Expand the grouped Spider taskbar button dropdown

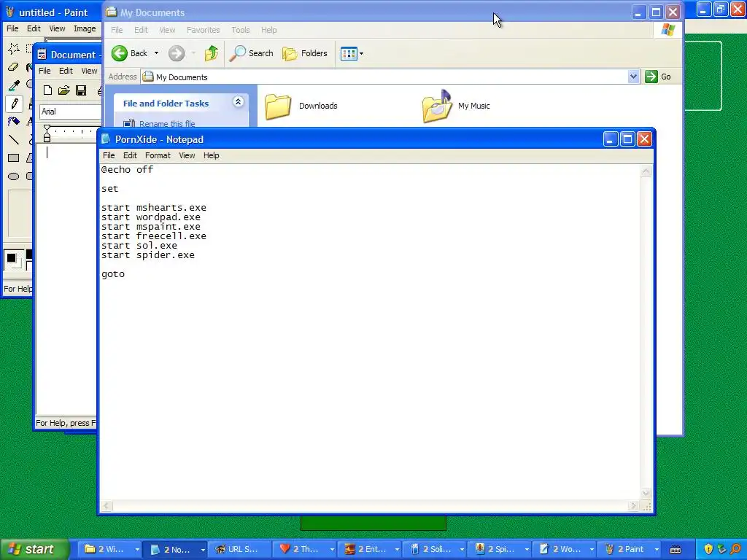pos(527,550)
